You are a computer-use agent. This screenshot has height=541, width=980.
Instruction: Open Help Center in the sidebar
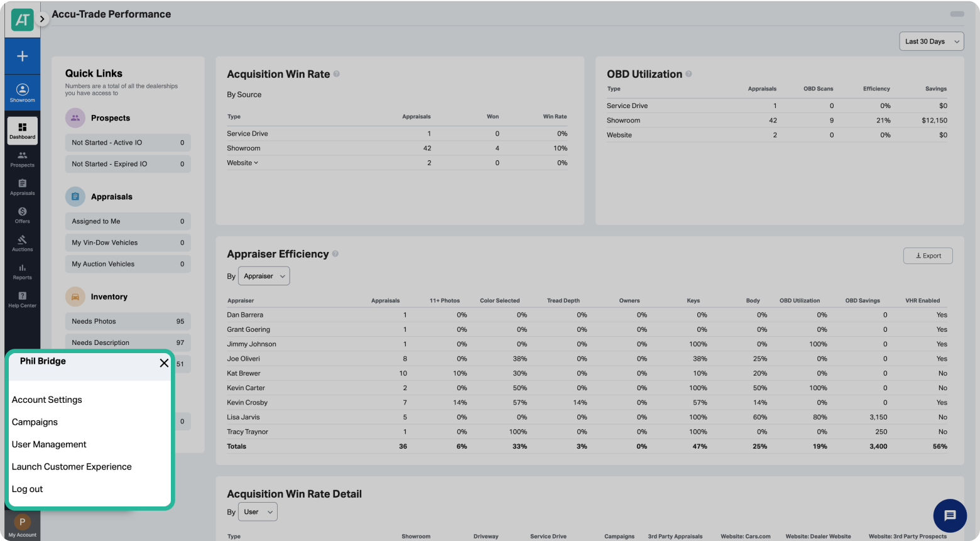pos(23,300)
